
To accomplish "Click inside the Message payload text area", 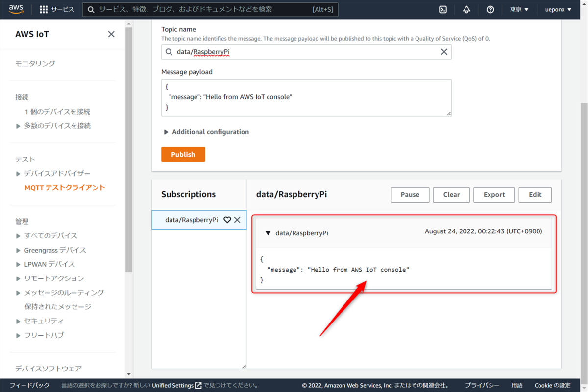I will 306,98.
